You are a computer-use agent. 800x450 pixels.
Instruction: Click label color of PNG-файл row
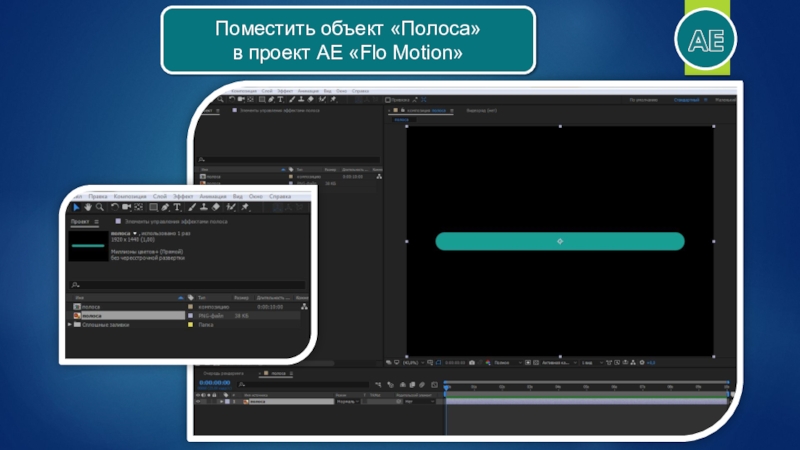[191, 316]
